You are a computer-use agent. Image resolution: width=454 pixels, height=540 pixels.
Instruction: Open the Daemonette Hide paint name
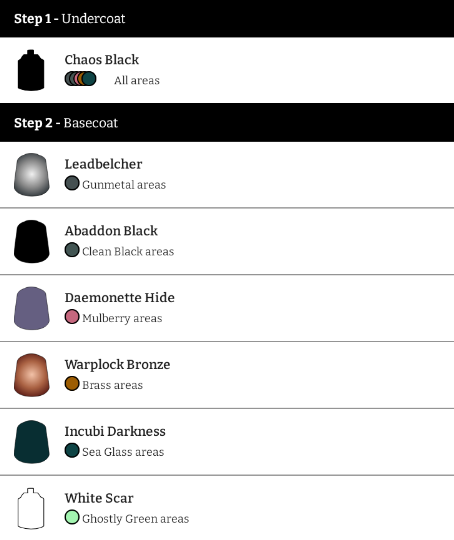pos(120,298)
